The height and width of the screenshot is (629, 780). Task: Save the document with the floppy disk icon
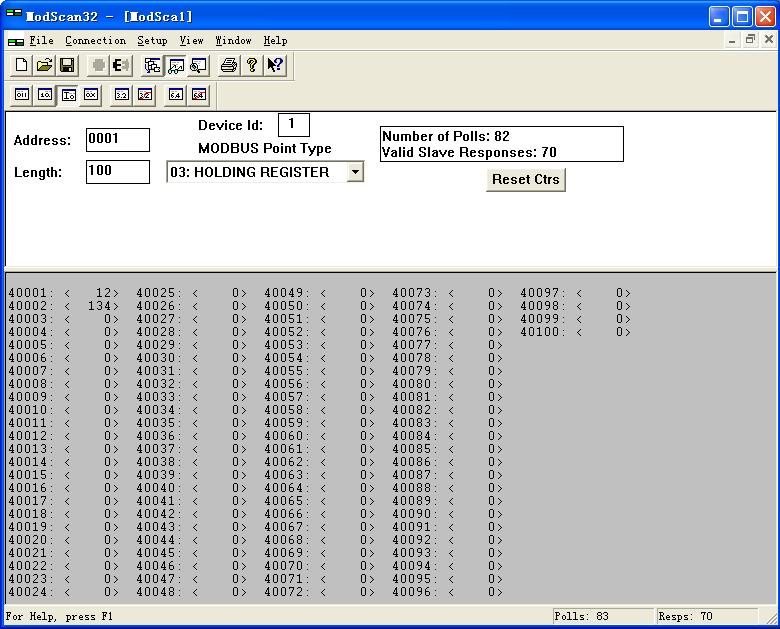pyautogui.click(x=67, y=65)
